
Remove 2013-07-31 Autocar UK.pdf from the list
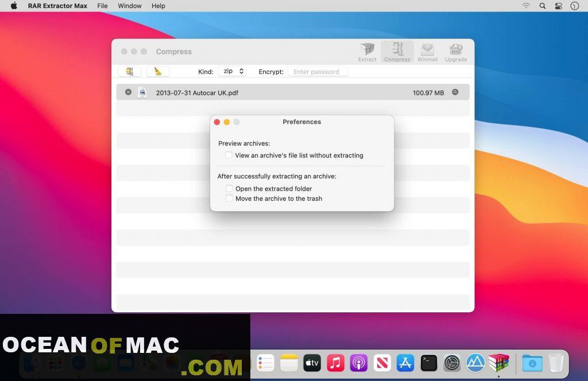(x=128, y=92)
